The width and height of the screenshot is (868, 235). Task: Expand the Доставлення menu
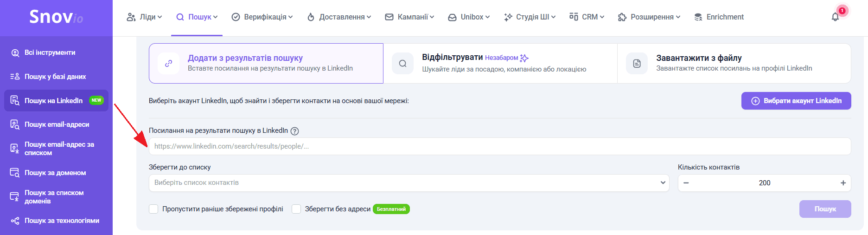[x=339, y=17]
